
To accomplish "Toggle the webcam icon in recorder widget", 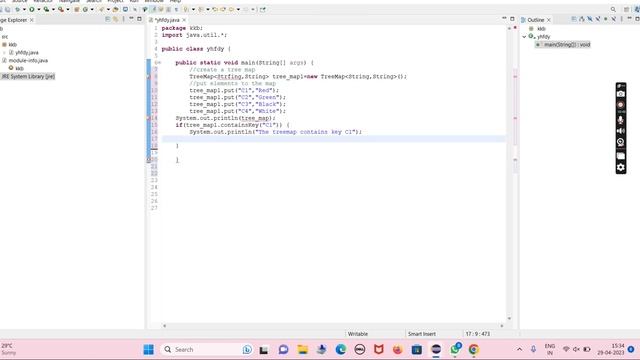I will (x=621, y=142).
